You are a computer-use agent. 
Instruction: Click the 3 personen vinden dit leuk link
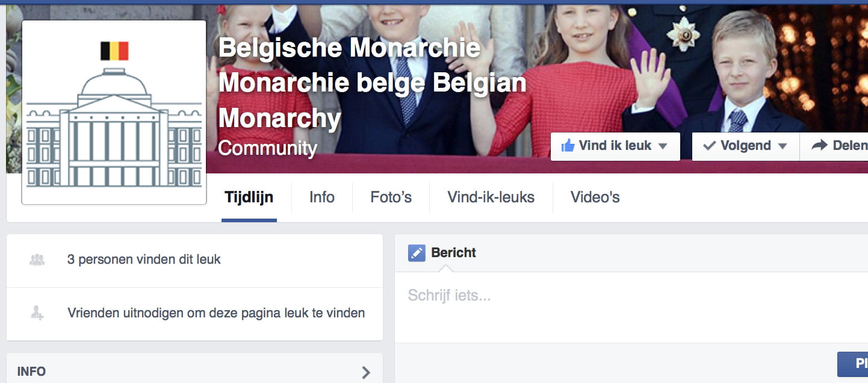pyautogui.click(x=144, y=260)
